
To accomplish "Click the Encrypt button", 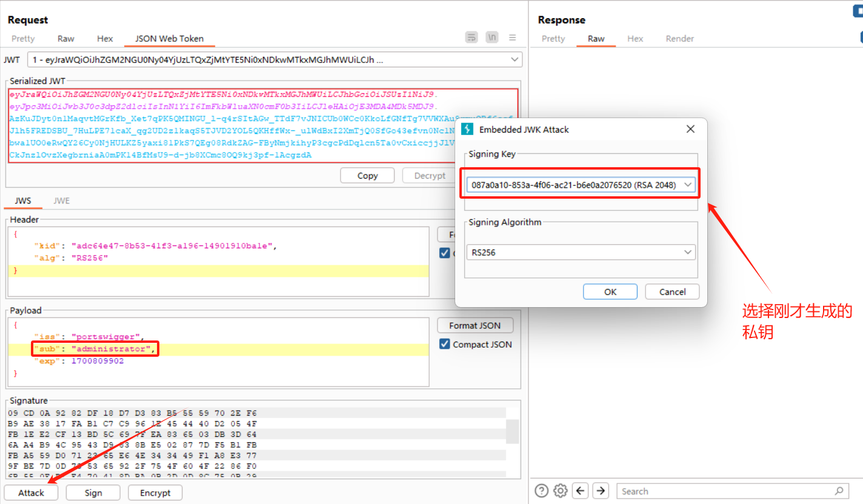I will pyautogui.click(x=155, y=492).
